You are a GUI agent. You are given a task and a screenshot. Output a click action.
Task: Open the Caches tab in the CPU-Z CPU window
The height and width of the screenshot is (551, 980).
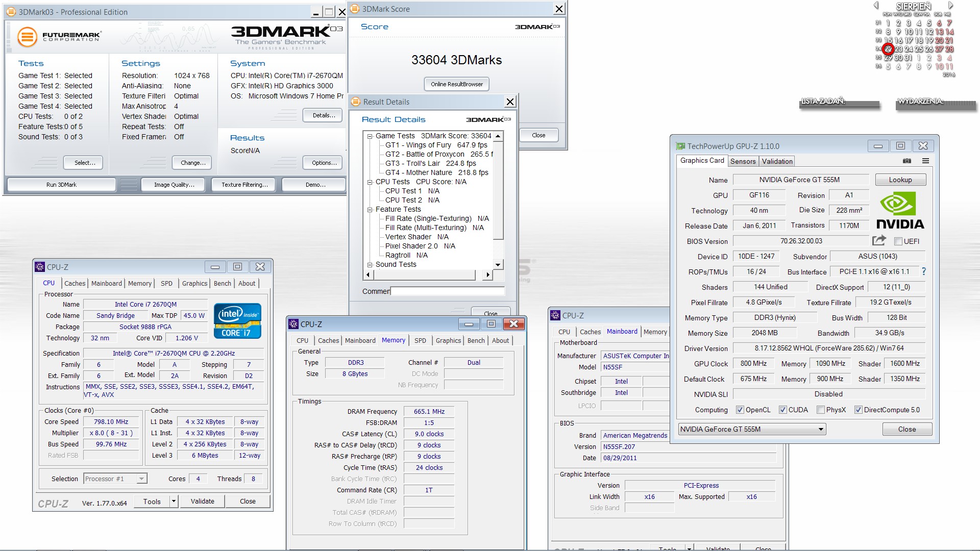coord(75,283)
